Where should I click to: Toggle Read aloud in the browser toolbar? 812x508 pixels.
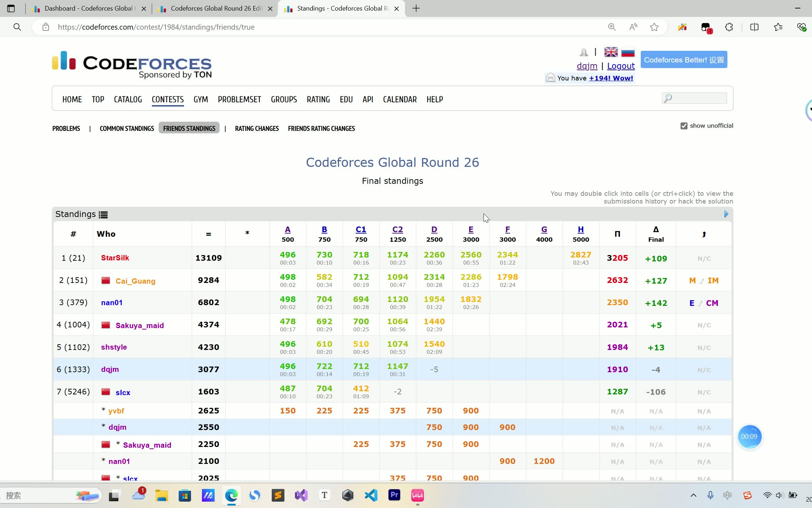point(633,27)
